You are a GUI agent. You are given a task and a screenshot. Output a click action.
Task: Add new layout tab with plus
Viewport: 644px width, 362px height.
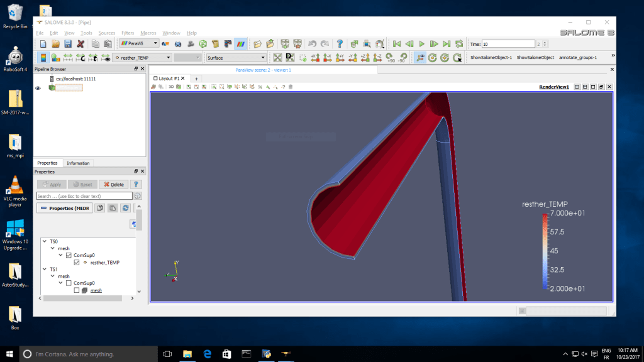point(196,79)
